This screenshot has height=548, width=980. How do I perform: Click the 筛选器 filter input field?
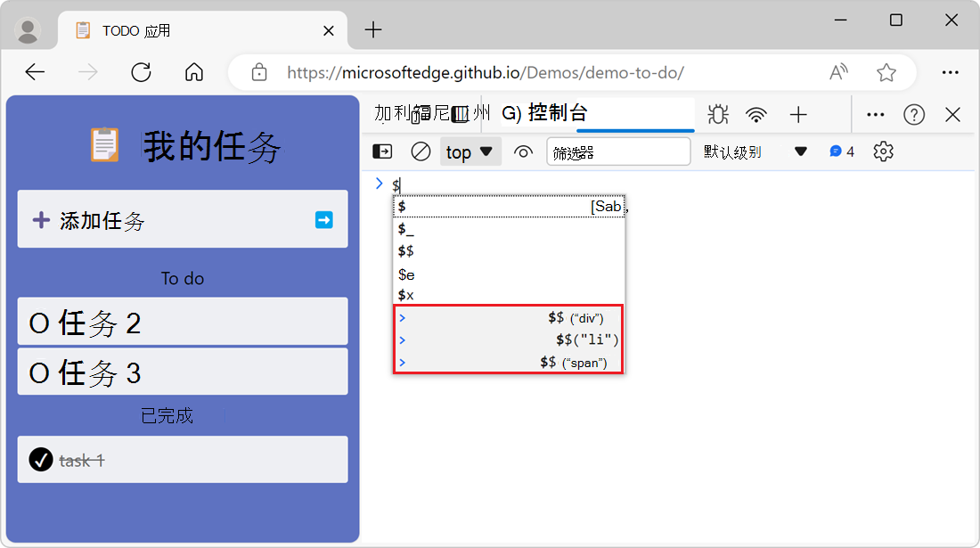point(618,151)
